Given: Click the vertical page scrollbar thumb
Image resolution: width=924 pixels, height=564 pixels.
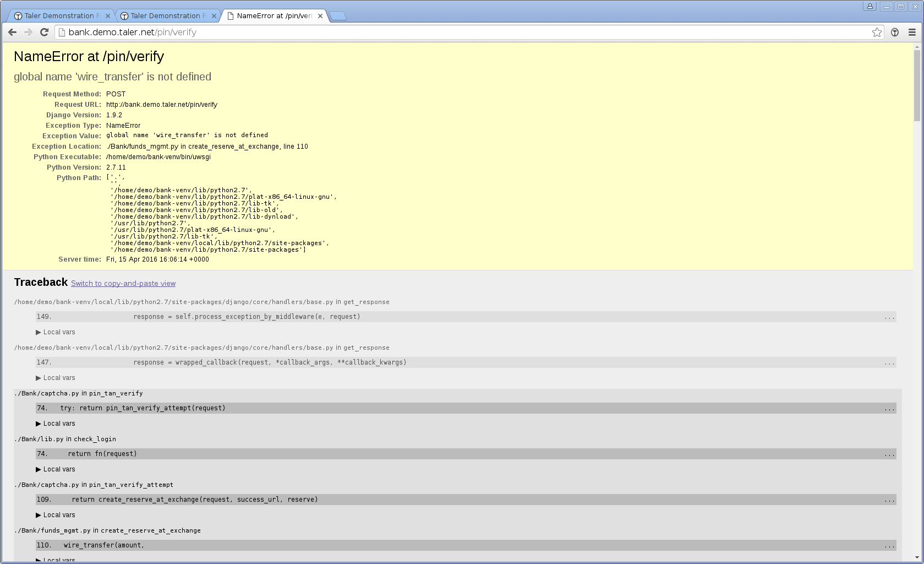Looking at the screenshot, I should [917, 85].
